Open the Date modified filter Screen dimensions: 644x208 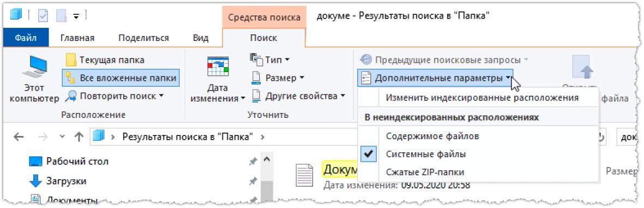(218, 79)
